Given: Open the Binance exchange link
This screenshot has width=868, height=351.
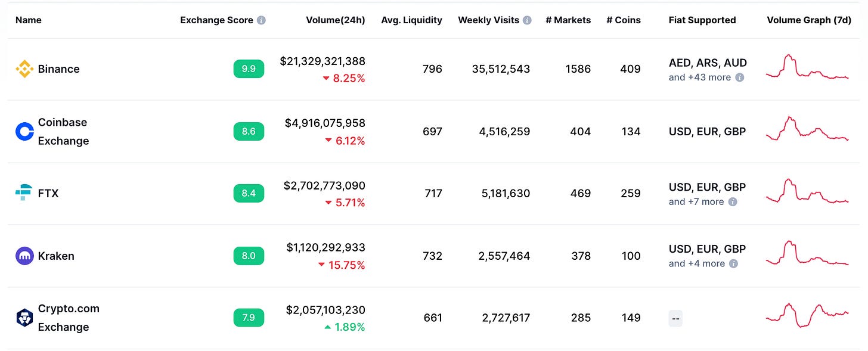Looking at the screenshot, I should [58, 69].
